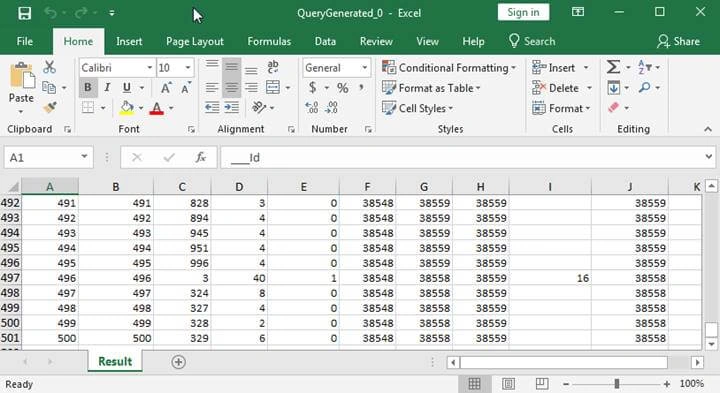This screenshot has width=720, height=393.
Task: Decrease font size with small A icon
Action: [186, 88]
